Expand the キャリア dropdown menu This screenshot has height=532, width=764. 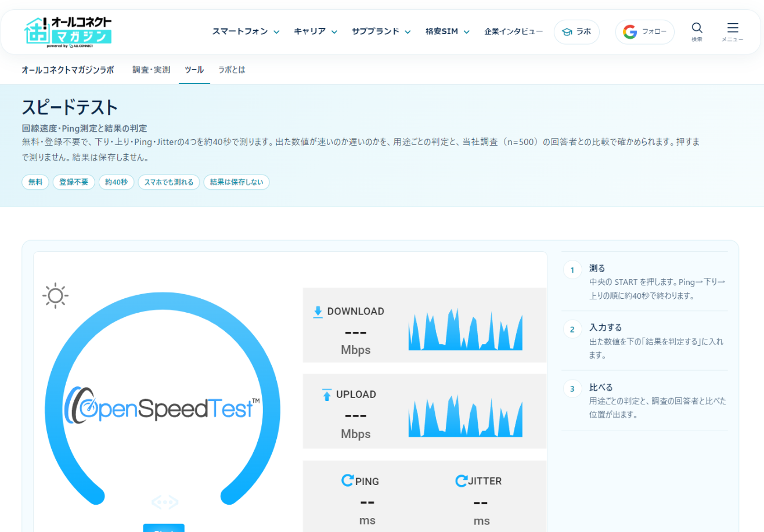(315, 31)
